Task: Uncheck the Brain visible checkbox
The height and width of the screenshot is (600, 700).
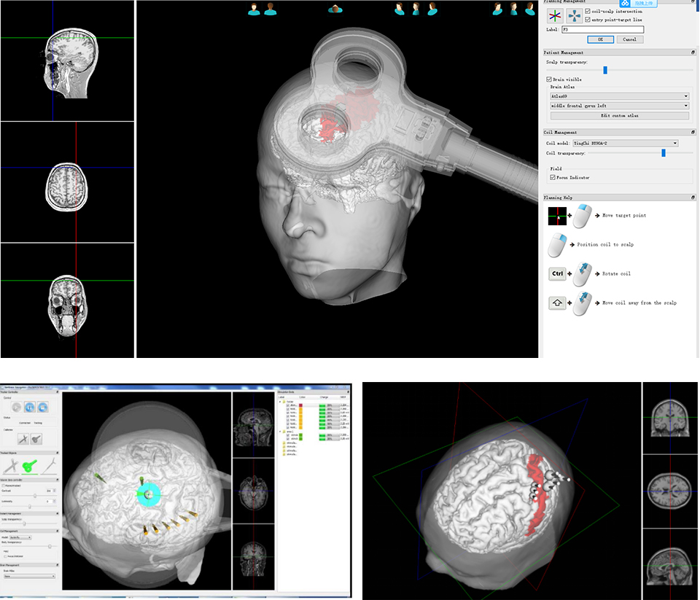Action: [x=549, y=79]
